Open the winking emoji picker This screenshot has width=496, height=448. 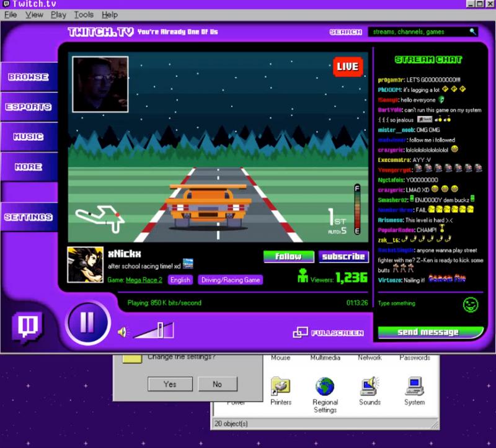(471, 305)
